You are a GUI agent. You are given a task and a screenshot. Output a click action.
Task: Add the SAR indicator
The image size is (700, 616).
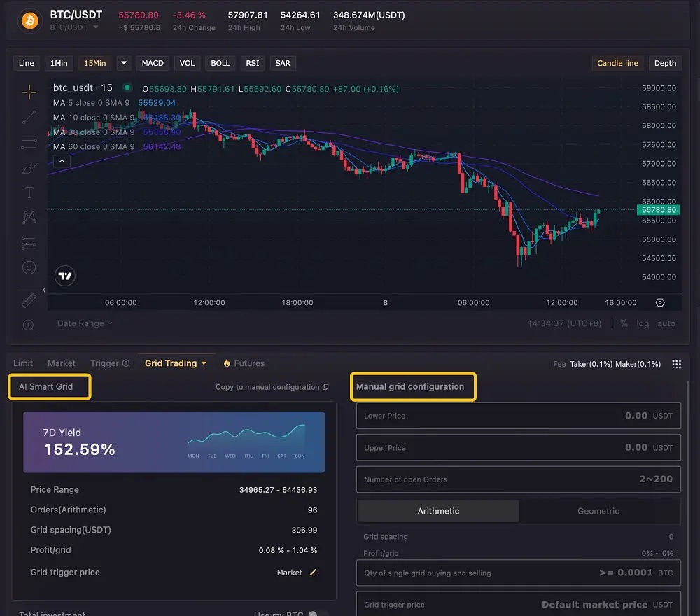click(x=283, y=63)
